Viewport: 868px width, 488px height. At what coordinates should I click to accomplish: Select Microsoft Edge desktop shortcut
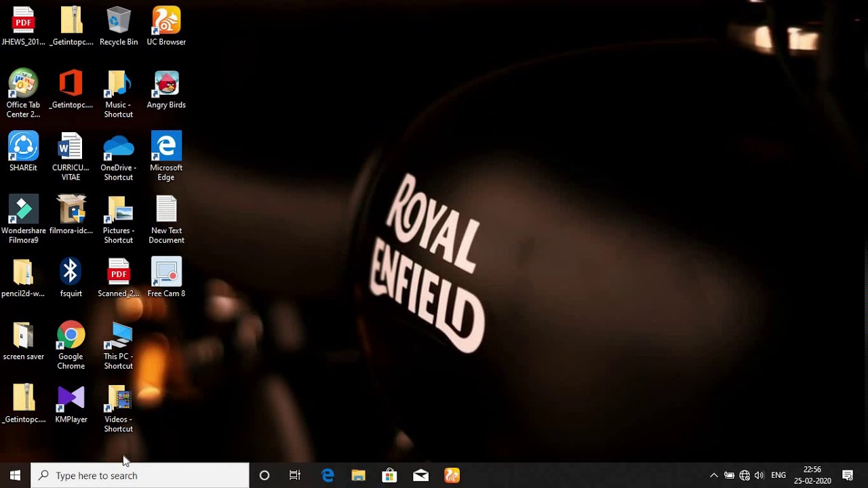pyautogui.click(x=166, y=157)
